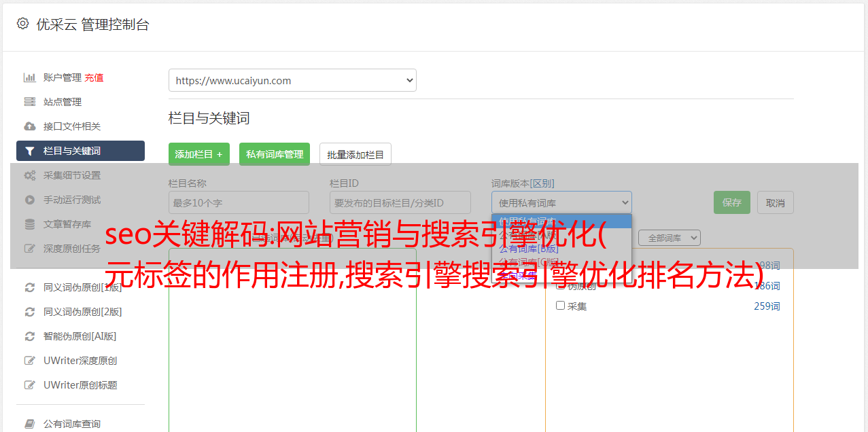Viewport: 868px width, 432px height.
Task: Open 站点管理 in the sidebar
Action: pyautogui.click(x=63, y=102)
